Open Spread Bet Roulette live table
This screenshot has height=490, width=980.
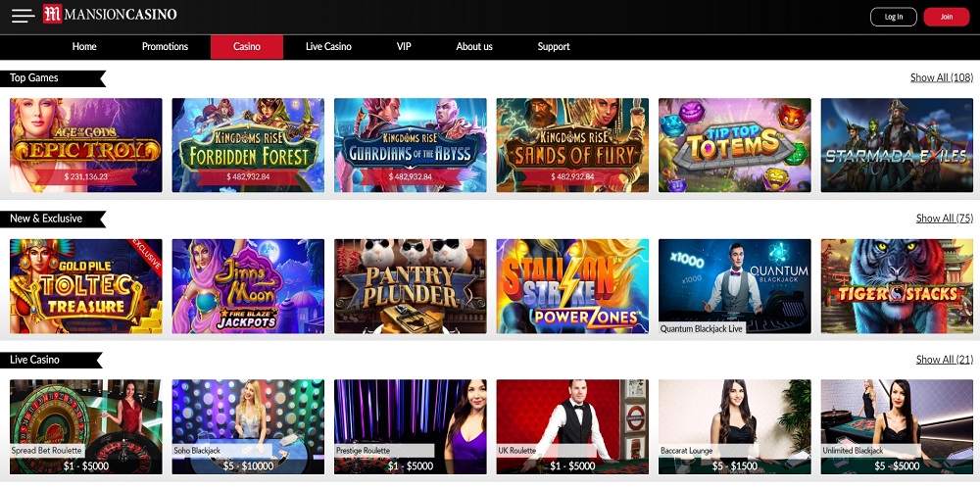[86, 427]
